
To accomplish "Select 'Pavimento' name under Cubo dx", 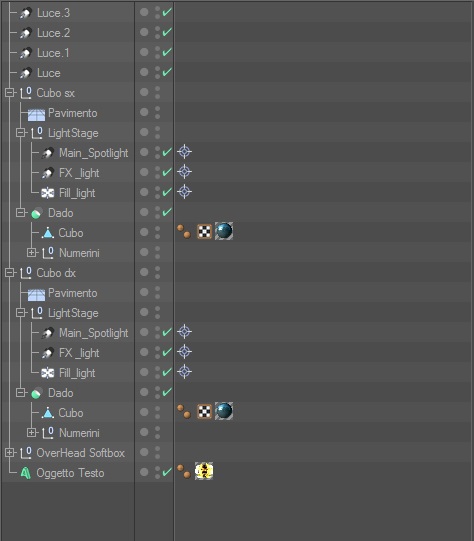I will 73,293.
